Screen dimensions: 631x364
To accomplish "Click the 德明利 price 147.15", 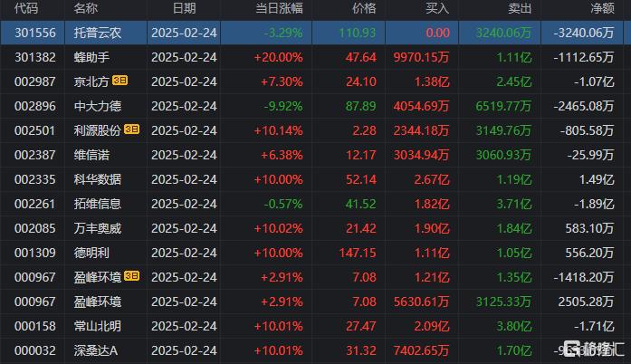I will point(358,253).
